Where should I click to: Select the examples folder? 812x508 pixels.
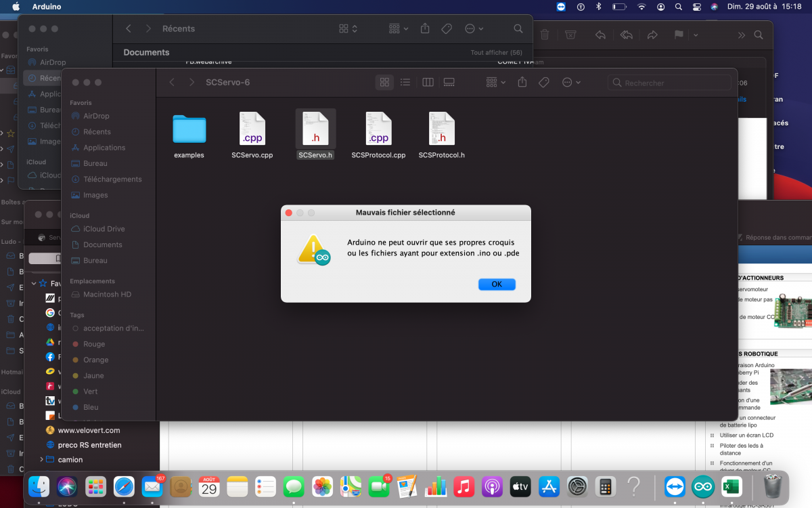189,135
